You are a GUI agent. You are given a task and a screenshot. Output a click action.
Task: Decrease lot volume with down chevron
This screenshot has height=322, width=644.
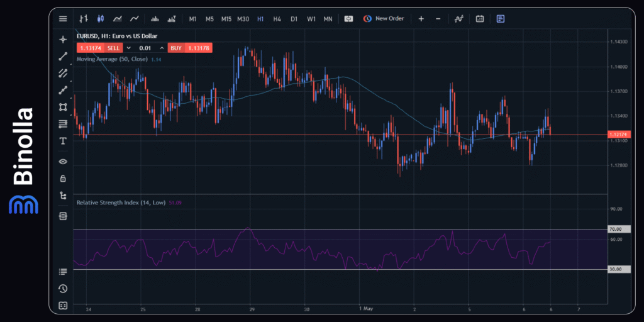[129, 48]
